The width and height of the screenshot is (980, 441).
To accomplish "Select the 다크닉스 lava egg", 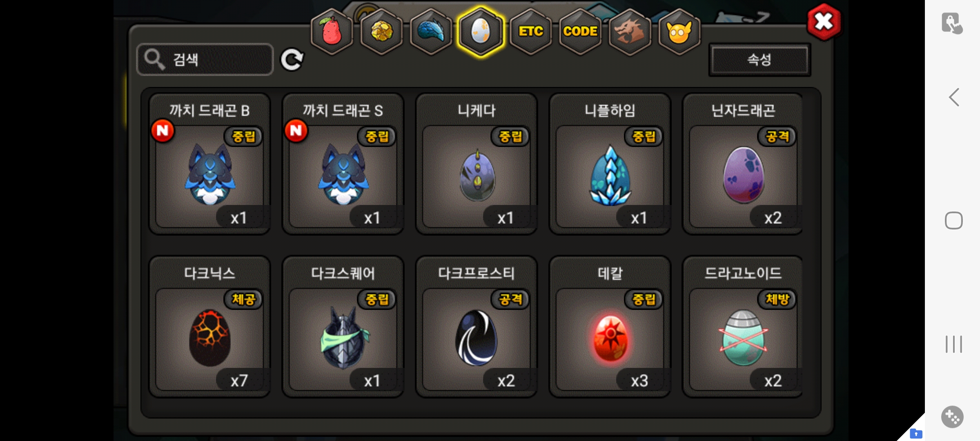I will click(x=209, y=327).
